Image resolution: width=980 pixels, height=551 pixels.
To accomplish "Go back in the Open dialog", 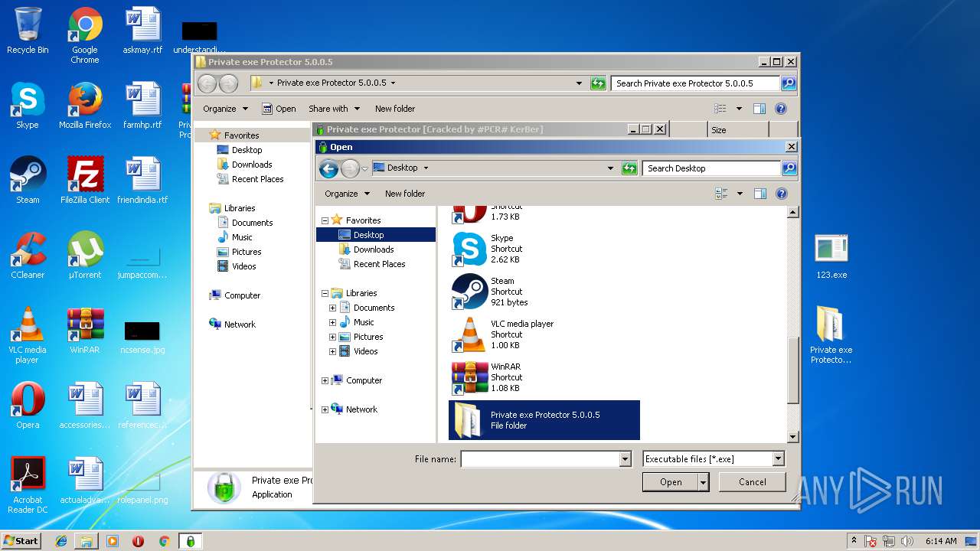I will coord(328,169).
